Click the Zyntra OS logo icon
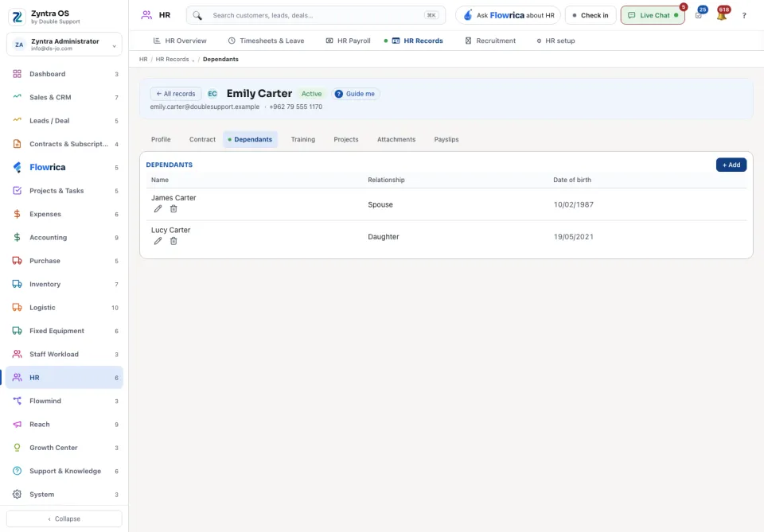This screenshot has height=532, width=764. point(17,17)
